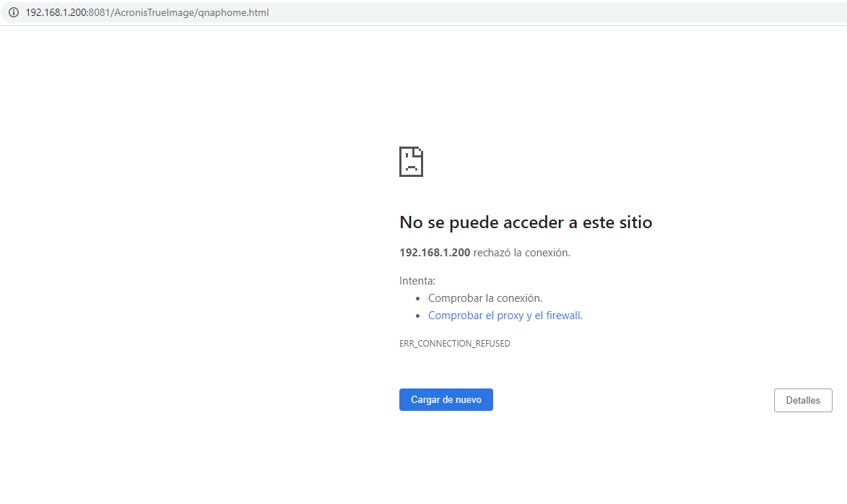This screenshot has height=504, width=847.
Task: Follow the Comprobar el proxy y el firewall link
Action: tap(504, 316)
